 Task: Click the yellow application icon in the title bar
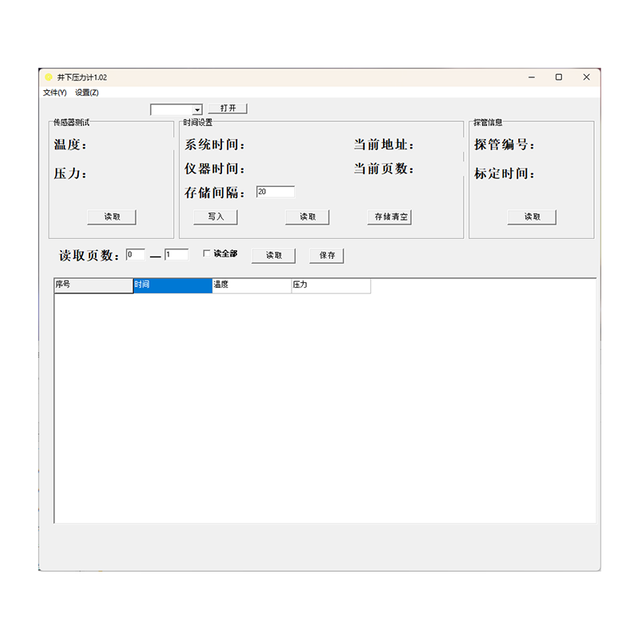(x=49, y=77)
